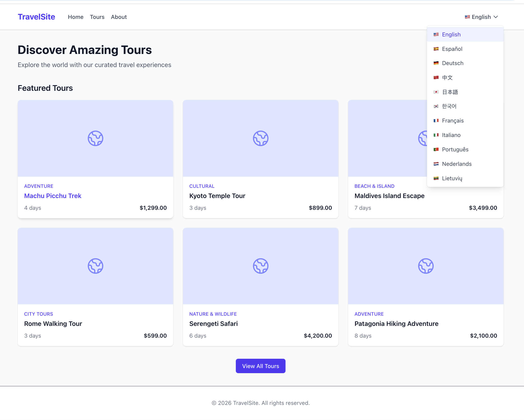Click the French flag icon in language list
524x420 pixels.
coord(436,121)
